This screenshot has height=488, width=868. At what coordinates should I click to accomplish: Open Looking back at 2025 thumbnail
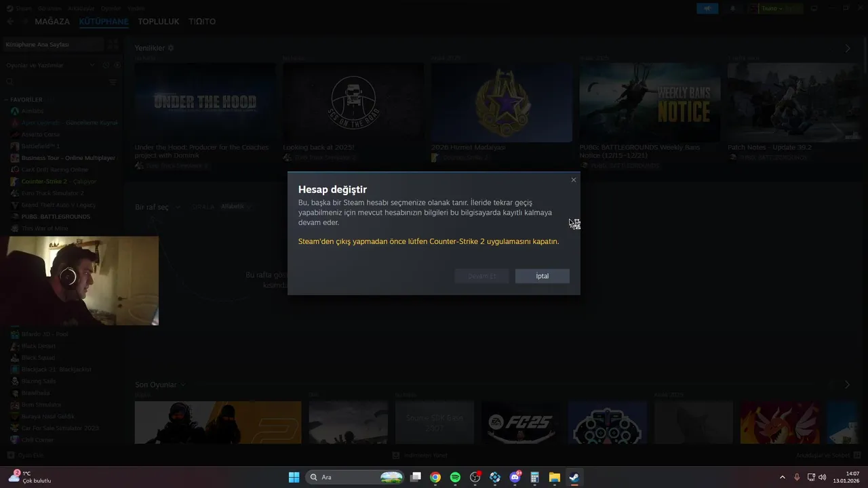353,102
